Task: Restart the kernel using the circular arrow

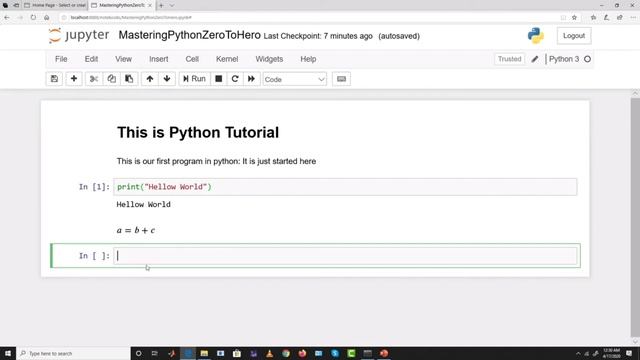Action: [235, 79]
